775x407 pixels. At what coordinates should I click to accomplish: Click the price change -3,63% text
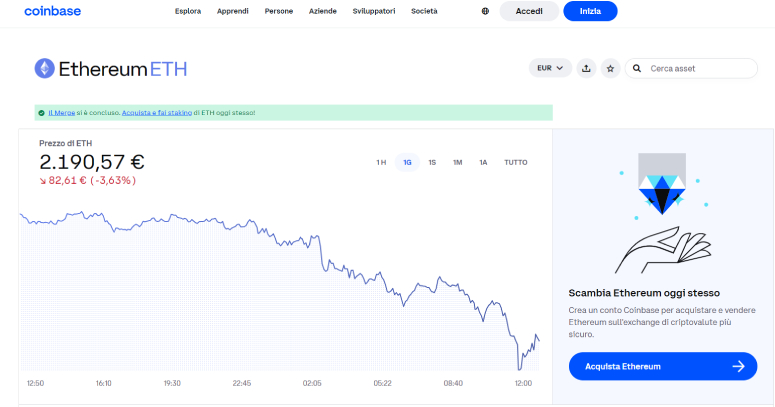click(113, 181)
